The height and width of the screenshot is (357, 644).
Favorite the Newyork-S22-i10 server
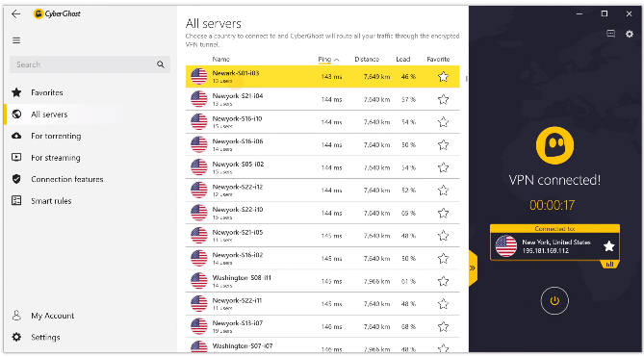coord(443,213)
